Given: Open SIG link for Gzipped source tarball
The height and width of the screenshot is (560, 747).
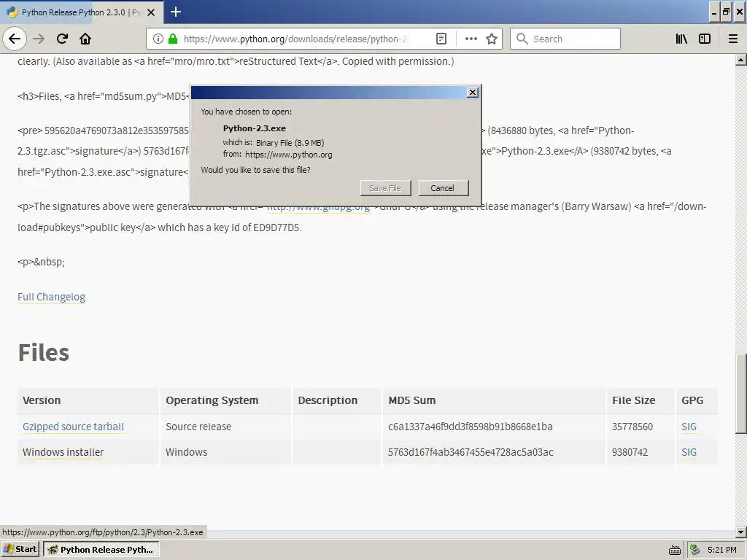Looking at the screenshot, I should pos(689,427).
